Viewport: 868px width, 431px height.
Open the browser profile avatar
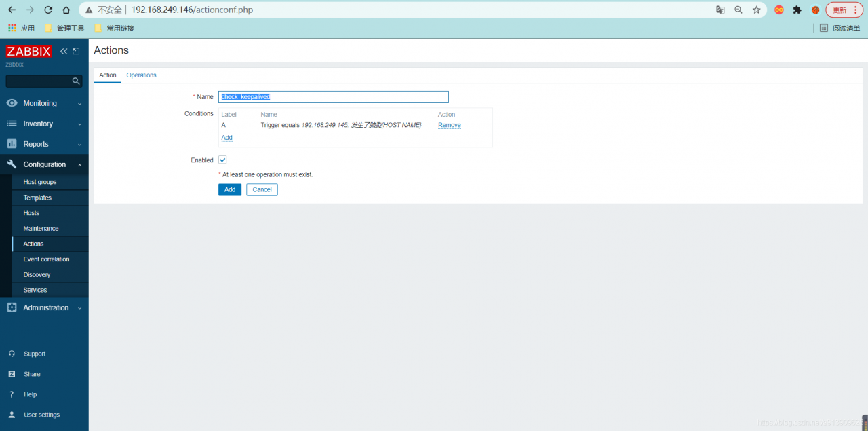[x=815, y=10]
